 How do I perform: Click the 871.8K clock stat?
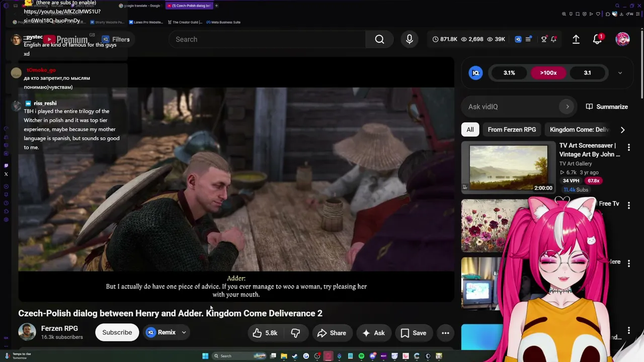(445, 39)
